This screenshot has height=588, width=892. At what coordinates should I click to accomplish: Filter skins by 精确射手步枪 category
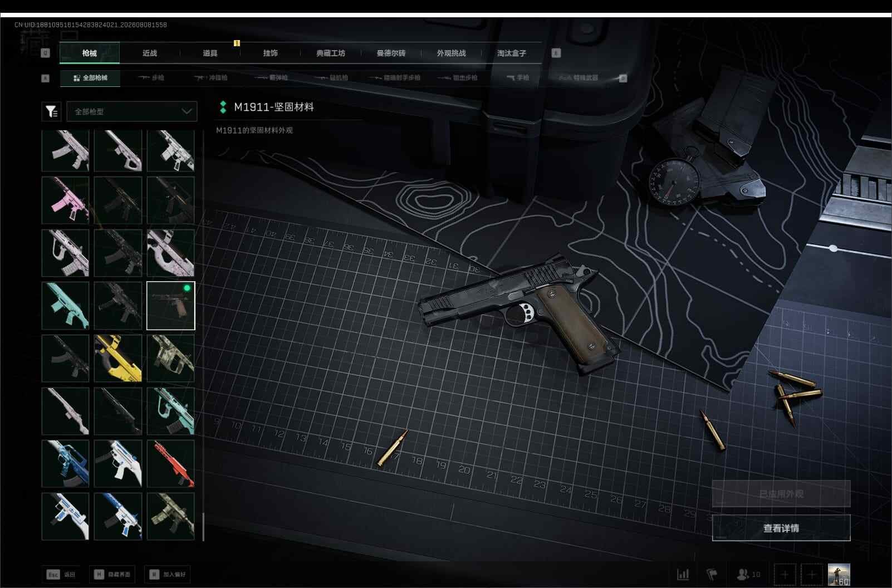[x=395, y=78]
